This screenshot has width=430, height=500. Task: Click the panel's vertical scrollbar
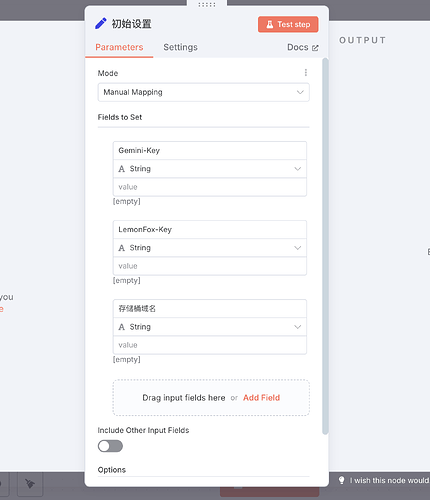pos(325,246)
